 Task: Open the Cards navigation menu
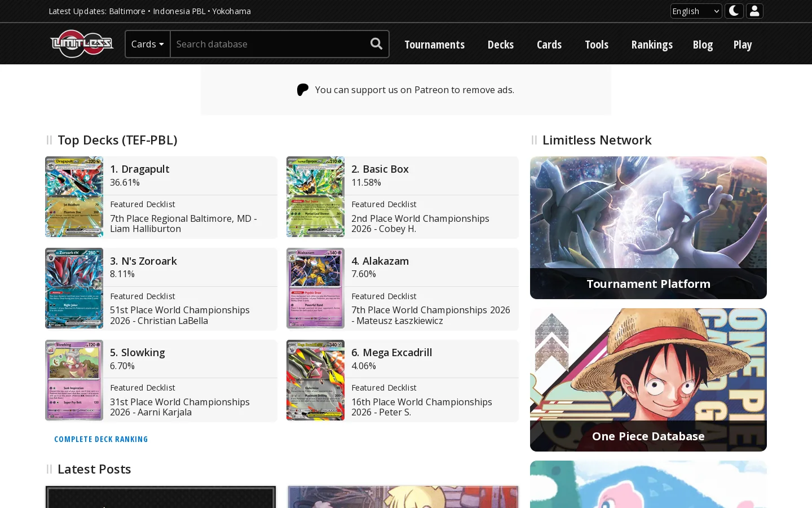pyautogui.click(x=549, y=45)
